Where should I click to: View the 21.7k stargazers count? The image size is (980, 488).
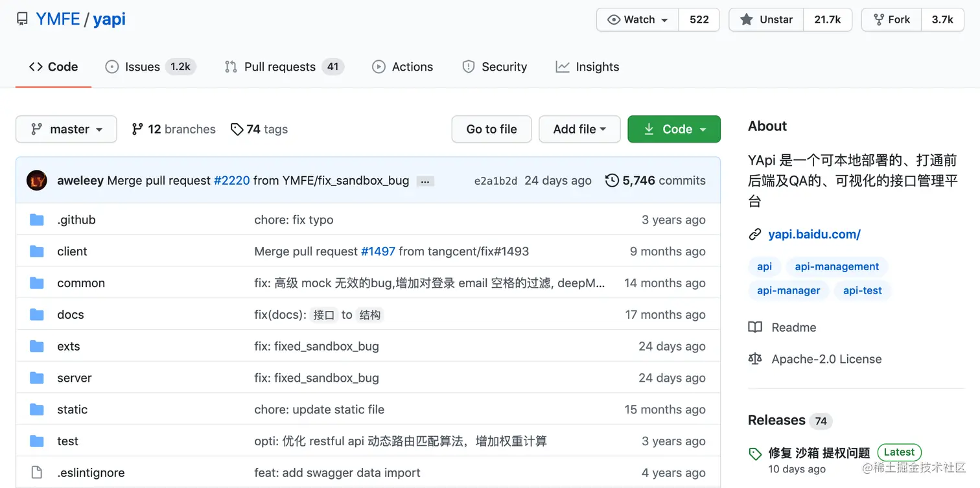coord(828,19)
